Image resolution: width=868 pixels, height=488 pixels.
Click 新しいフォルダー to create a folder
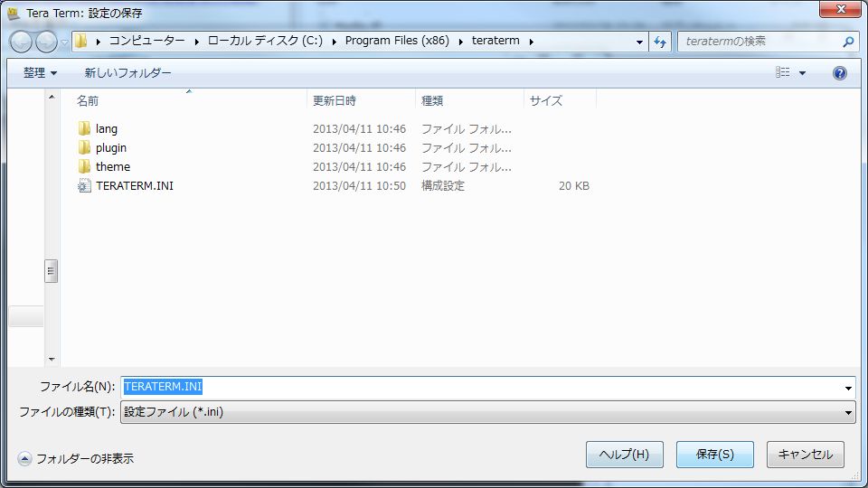(x=127, y=73)
